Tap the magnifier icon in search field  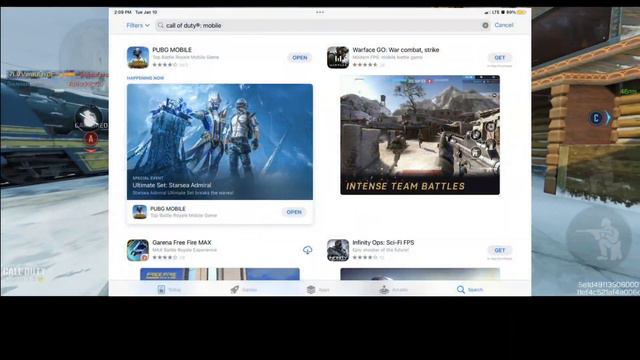click(160, 25)
